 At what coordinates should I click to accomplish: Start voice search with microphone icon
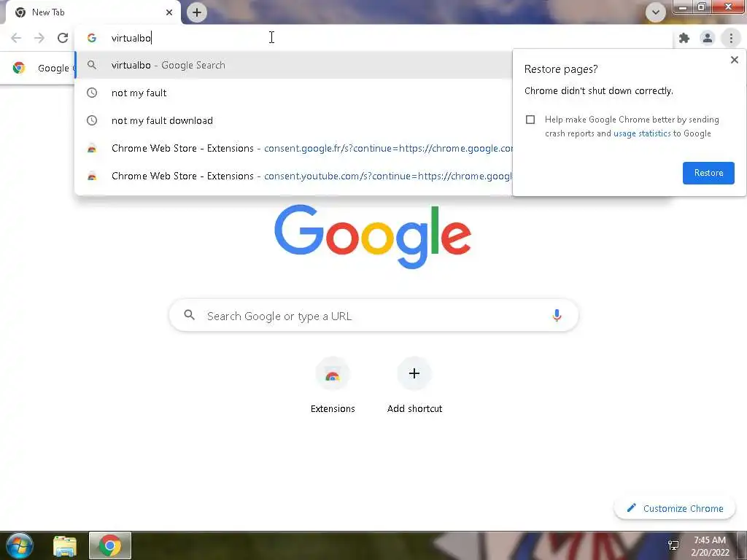click(557, 315)
